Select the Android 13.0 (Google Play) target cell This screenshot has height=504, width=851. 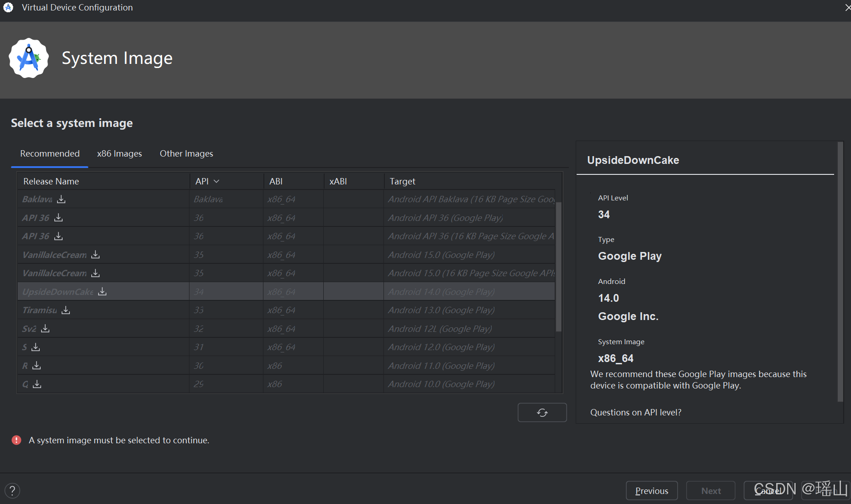tap(469, 310)
